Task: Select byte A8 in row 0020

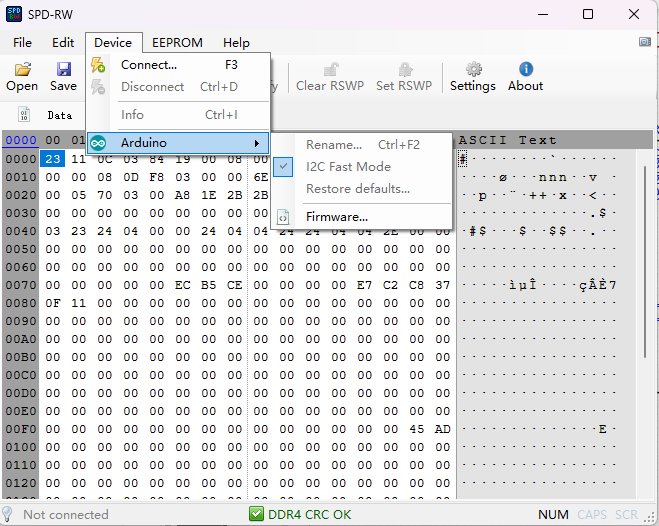Action: 182,195
